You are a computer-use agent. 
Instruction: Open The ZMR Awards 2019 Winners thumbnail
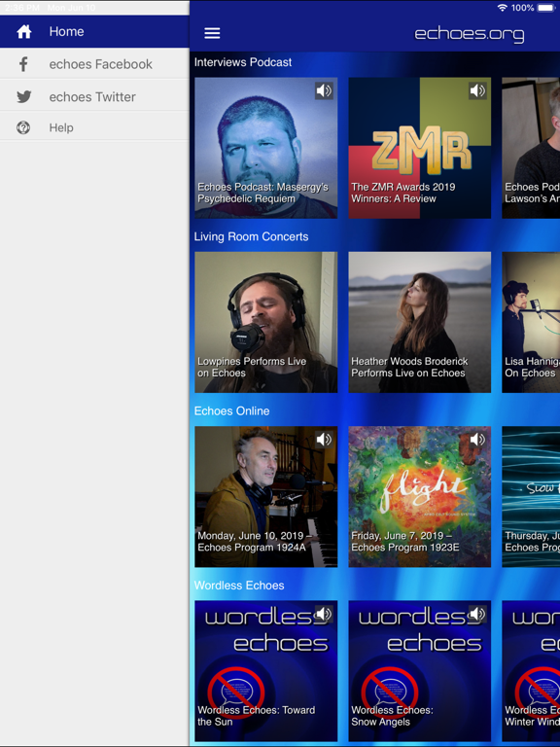[x=420, y=148]
